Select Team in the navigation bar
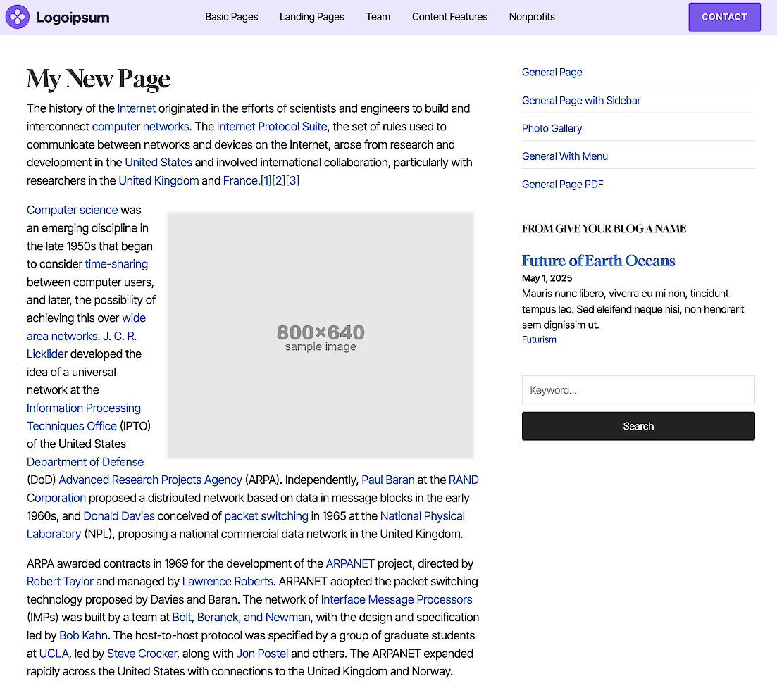Screen dimensions: 777x700 (x=378, y=17)
